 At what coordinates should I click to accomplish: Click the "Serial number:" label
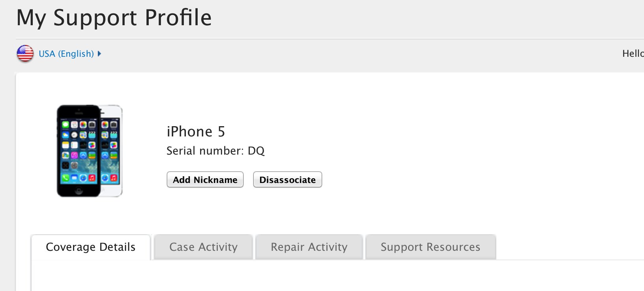click(x=205, y=151)
